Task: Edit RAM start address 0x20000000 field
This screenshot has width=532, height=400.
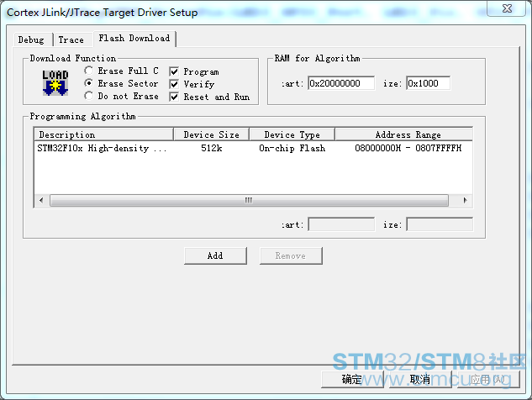Action: (341, 83)
